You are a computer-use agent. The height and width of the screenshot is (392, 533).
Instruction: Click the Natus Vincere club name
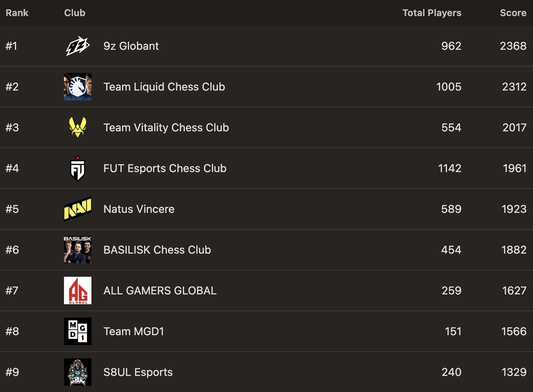[139, 209]
